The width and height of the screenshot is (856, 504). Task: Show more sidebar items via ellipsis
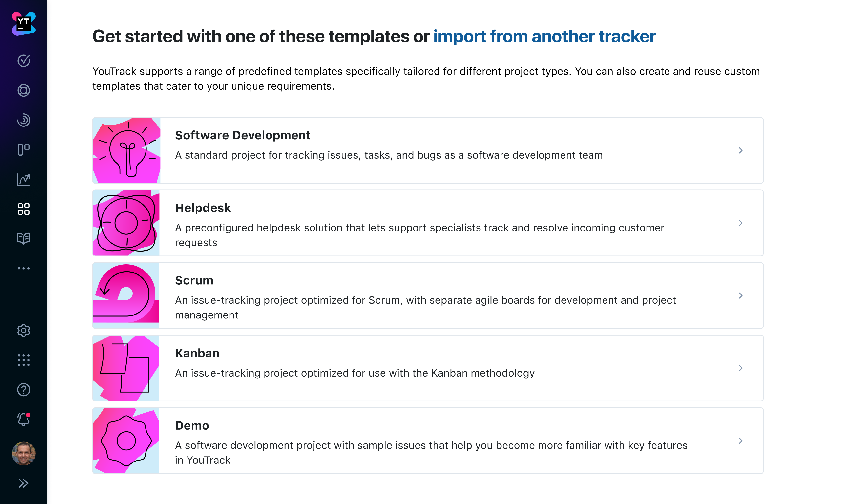(23, 268)
